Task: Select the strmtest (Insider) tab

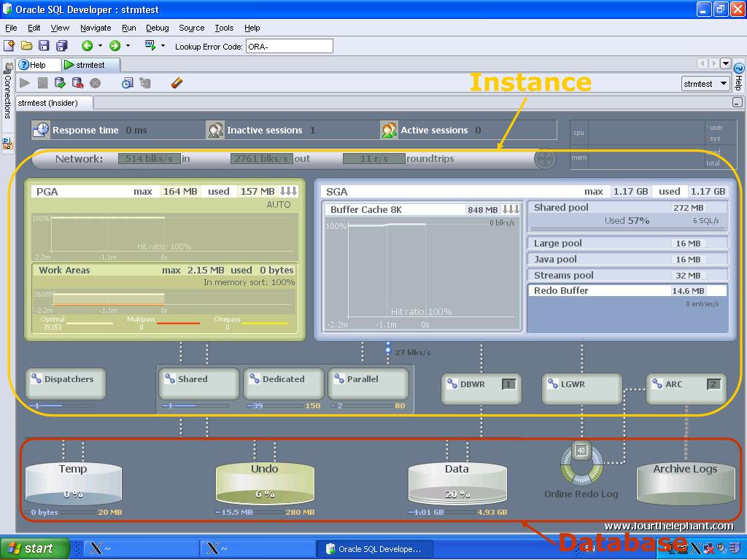Action: [55, 103]
